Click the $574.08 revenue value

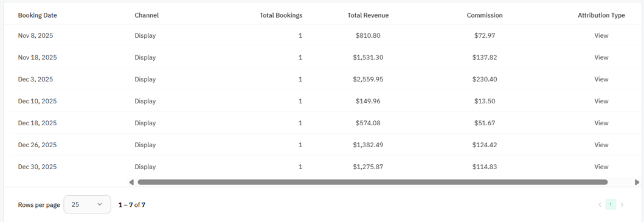tap(368, 123)
